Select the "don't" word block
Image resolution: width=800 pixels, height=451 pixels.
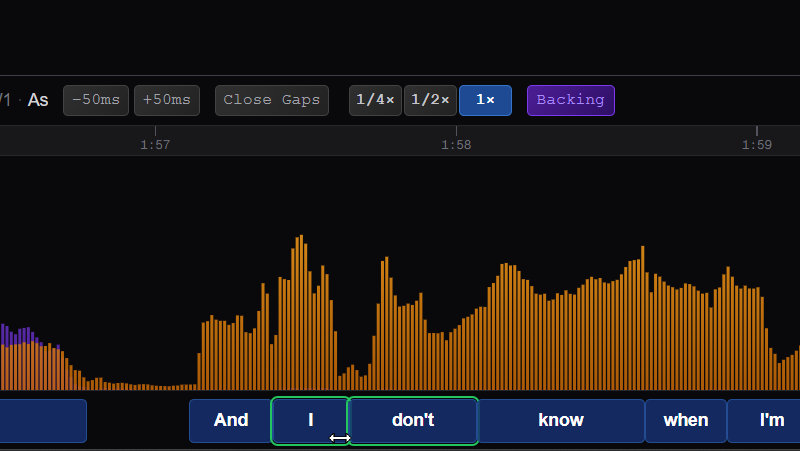coord(413,421)
